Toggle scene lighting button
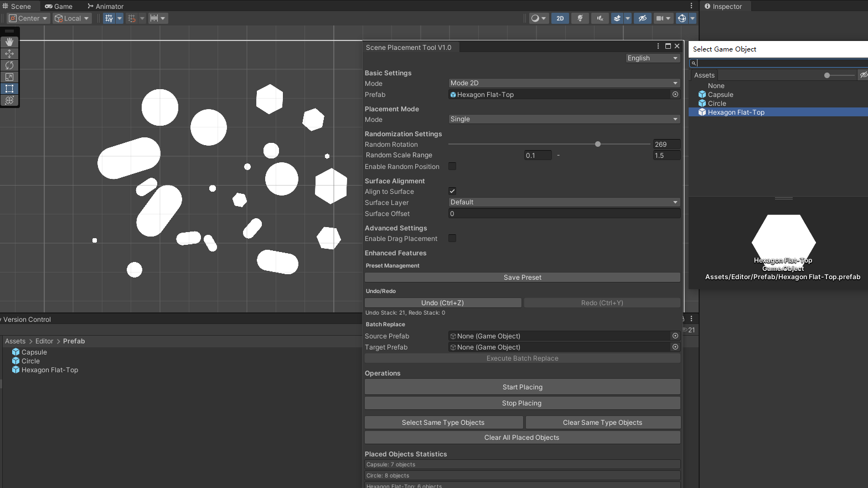 point(580,18)
